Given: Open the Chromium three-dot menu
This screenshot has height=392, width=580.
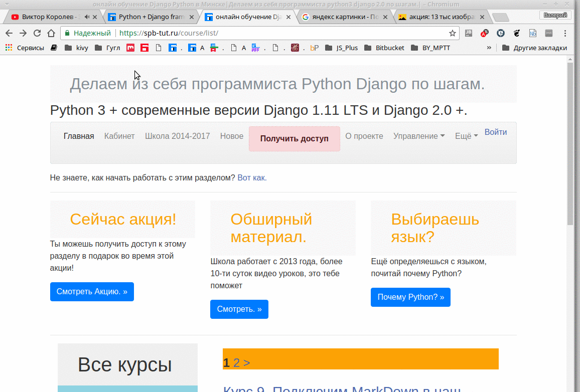Looking at the screenshot, I should tap(565, 33).
